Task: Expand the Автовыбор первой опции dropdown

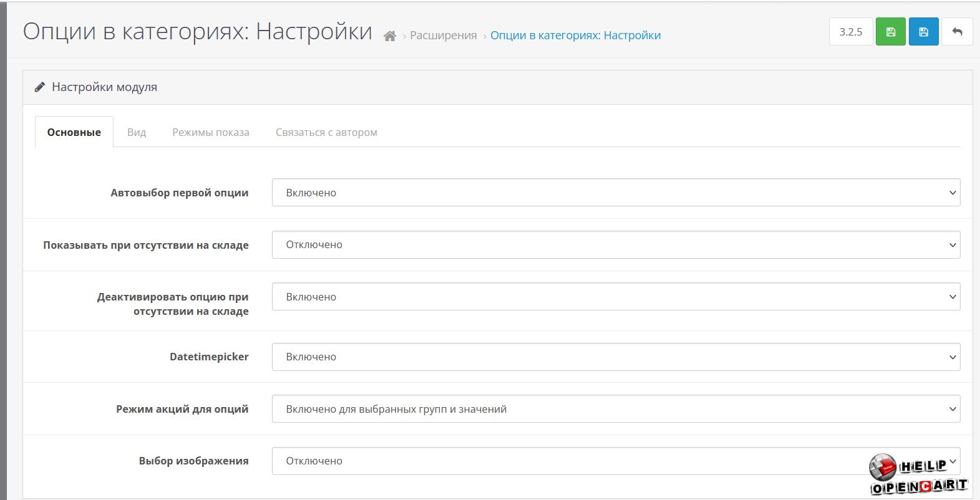Action: [616, 193]
